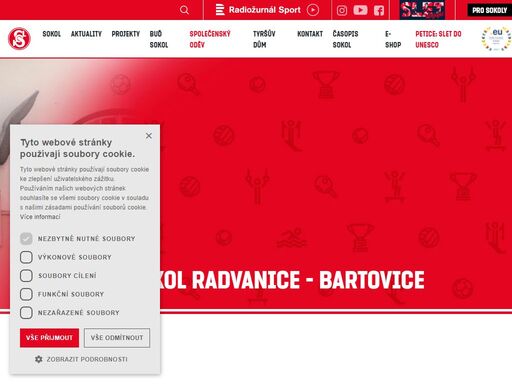Open the Instagram icon link
This screenshot has width=512, height=384.
342,10
